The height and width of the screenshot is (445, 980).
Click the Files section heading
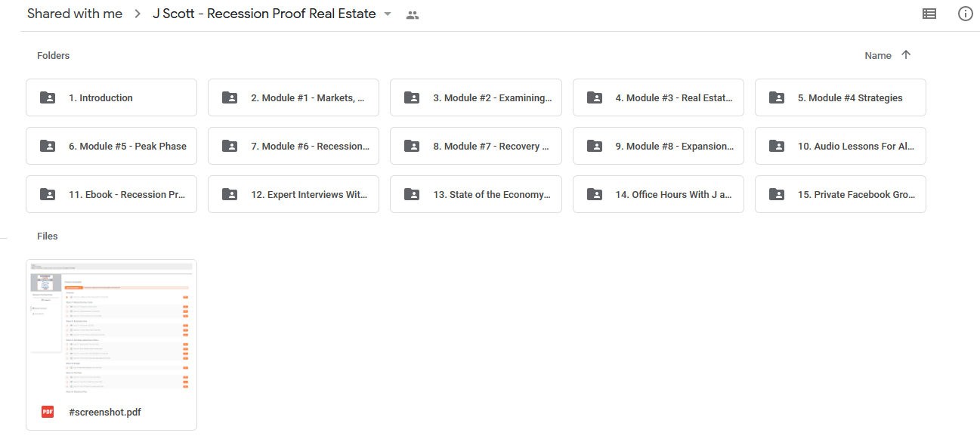[x=48, y=236]
